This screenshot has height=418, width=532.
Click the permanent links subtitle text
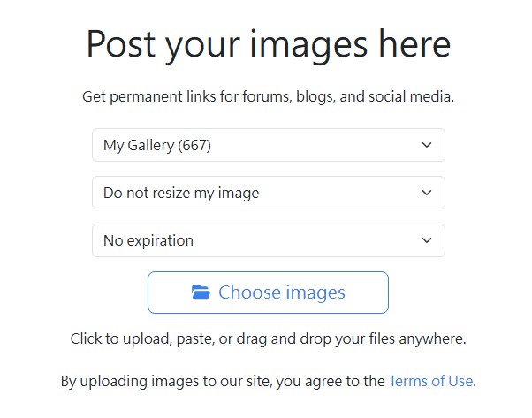point(268,96)
